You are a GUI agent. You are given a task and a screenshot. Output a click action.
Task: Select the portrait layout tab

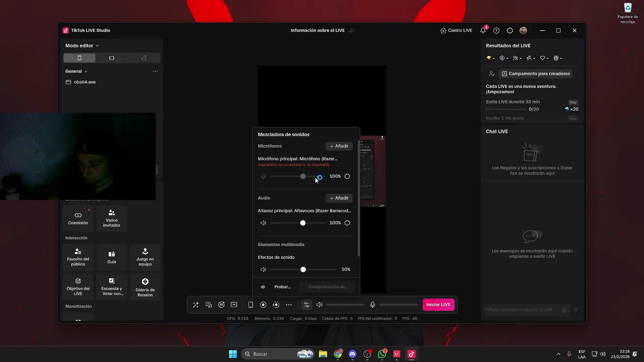point(79,58)
